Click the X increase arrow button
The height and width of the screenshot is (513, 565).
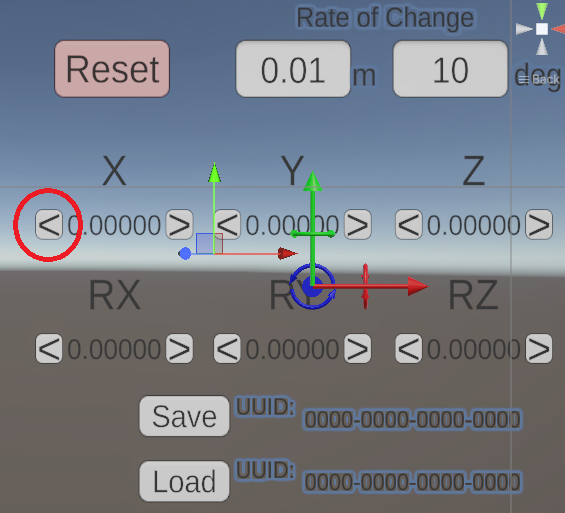click(179, 225)
